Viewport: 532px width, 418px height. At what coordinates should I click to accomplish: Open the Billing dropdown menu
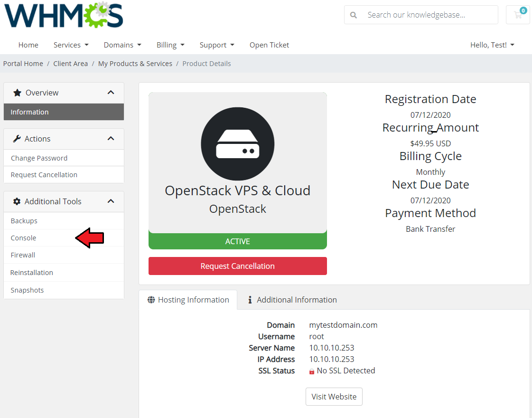[x=170, y=45]
